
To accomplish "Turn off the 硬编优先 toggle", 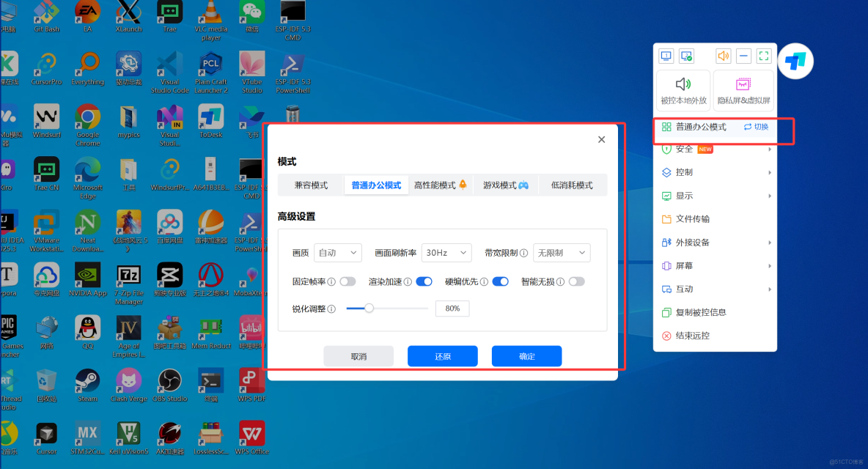I will [500, 281].
